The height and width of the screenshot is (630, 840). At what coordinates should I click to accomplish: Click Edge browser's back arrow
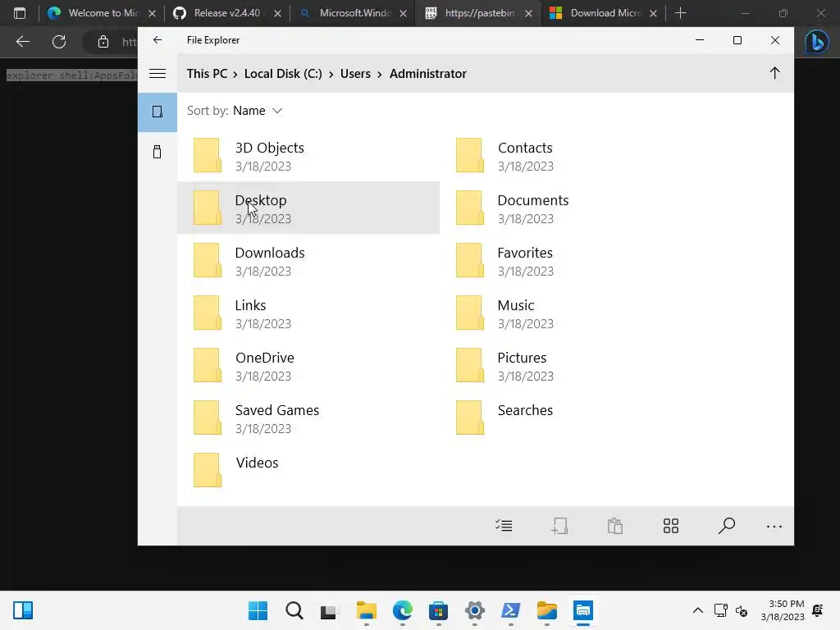point(22,41)
